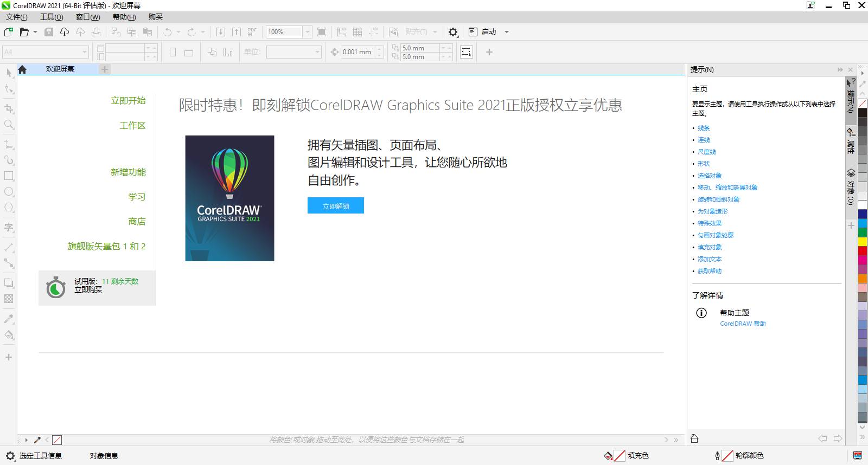Select the Freehand curve tool
868x465 pixels.
click(9, 144)
